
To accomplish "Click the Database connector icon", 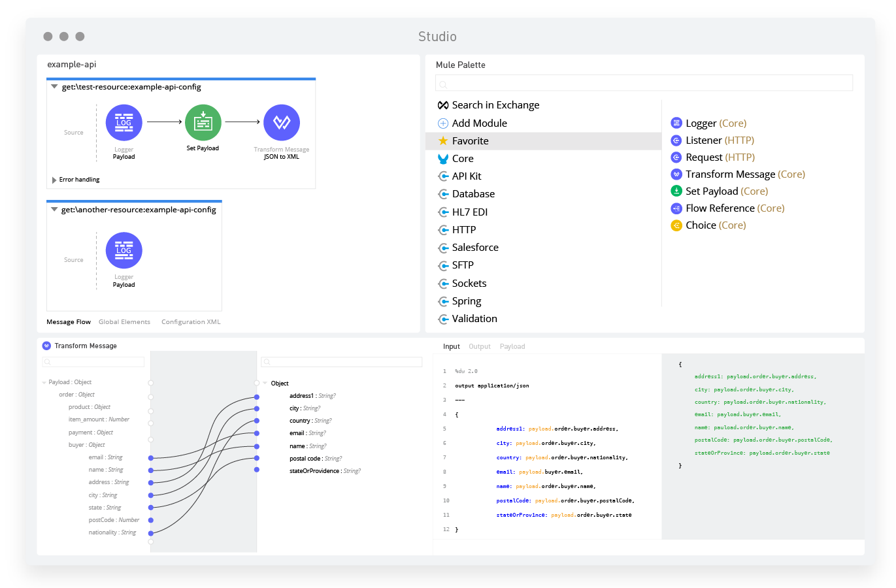I will (x=443, y=194).
